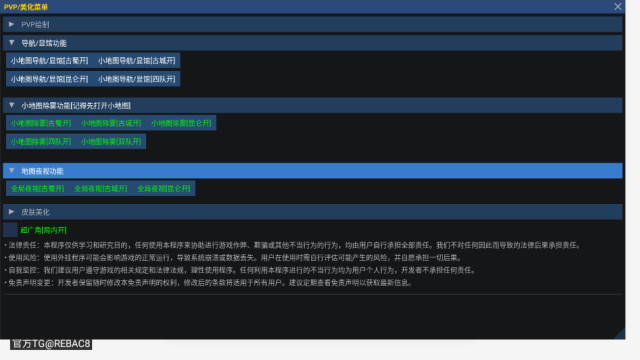Enable the 超广角[局内开] checkbox
The image size is (640, 360).
coord(10,230)
